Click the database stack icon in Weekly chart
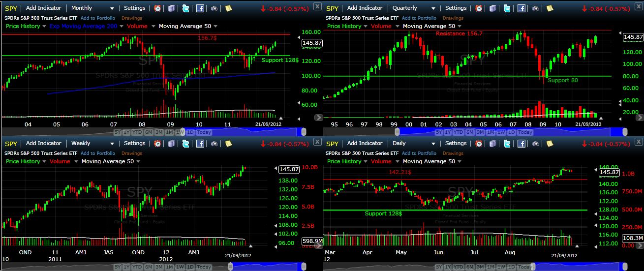Viewport: 644px width, 271px height. 171,144
